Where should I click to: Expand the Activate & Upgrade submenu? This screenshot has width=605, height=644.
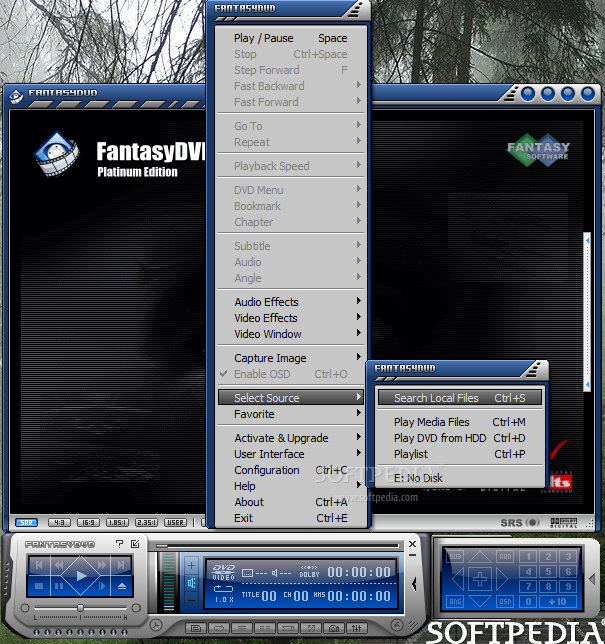[x=291, y=438]
